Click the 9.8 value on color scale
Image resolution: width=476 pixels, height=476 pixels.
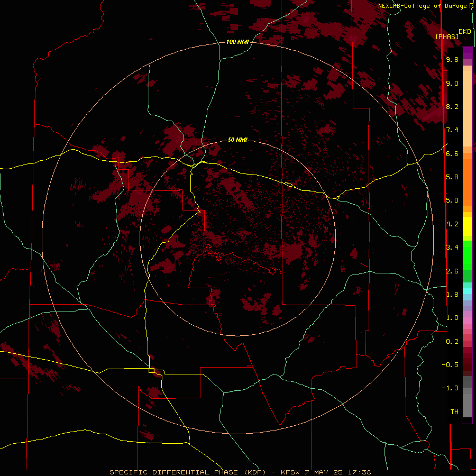click(x=452, y=59)
